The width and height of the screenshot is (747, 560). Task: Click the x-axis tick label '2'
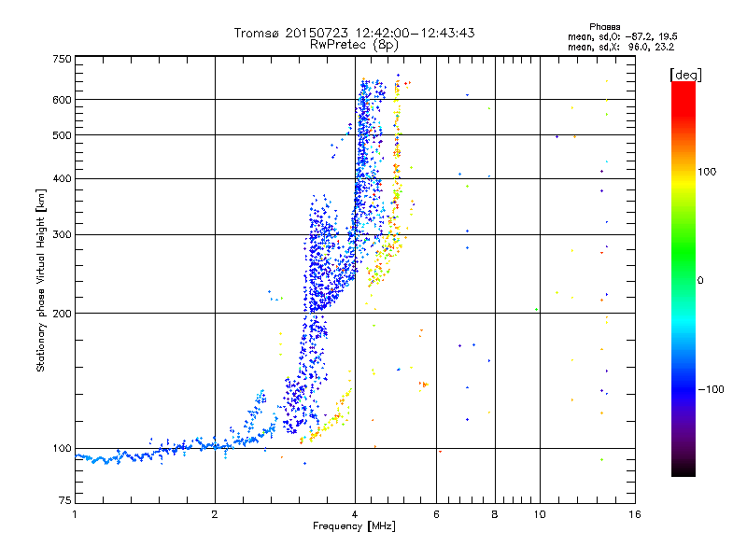(x=215, y=514)
